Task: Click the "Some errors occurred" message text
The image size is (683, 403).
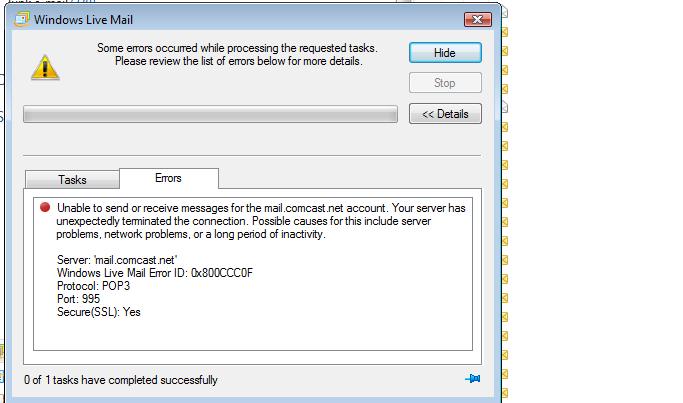Action: (x=237, y=54)
